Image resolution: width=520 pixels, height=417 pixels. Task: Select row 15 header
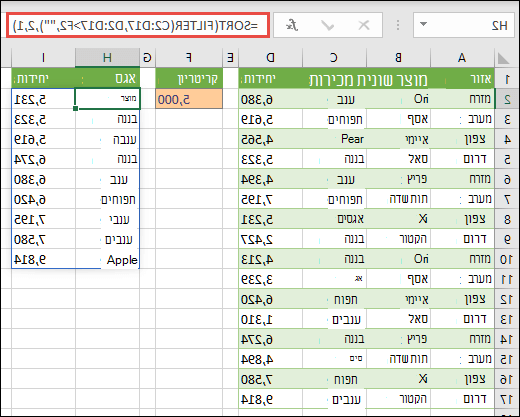507,359
